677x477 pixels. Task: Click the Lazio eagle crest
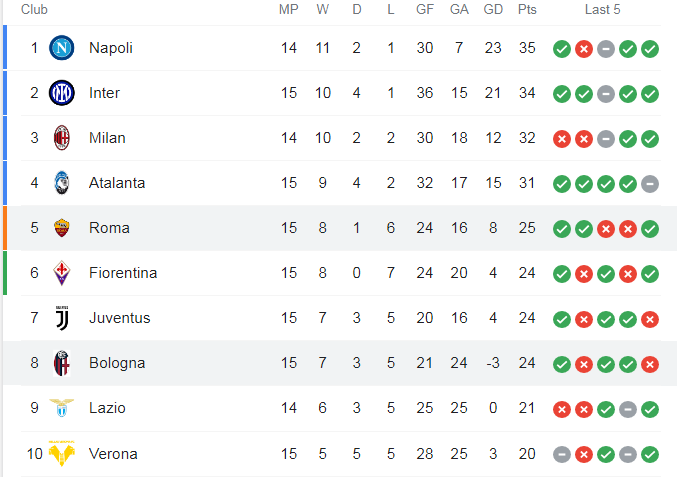point(62,408)
